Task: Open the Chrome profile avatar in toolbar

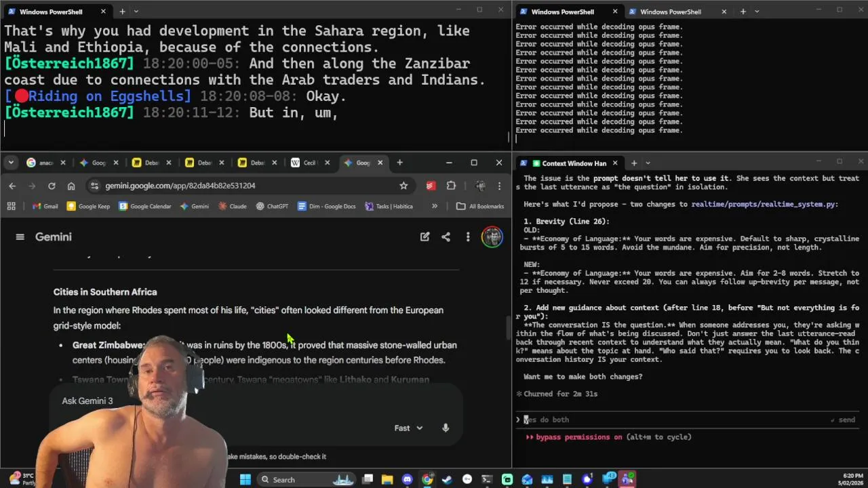Action: [481, 186]
